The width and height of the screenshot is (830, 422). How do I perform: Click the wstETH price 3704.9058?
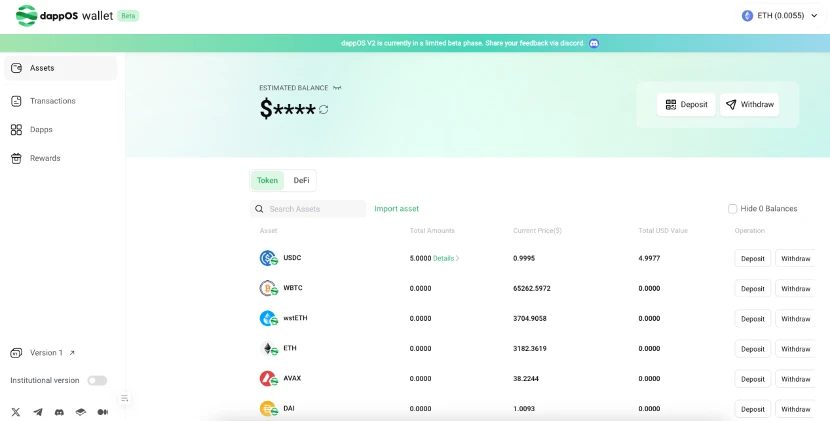(530, 319)
